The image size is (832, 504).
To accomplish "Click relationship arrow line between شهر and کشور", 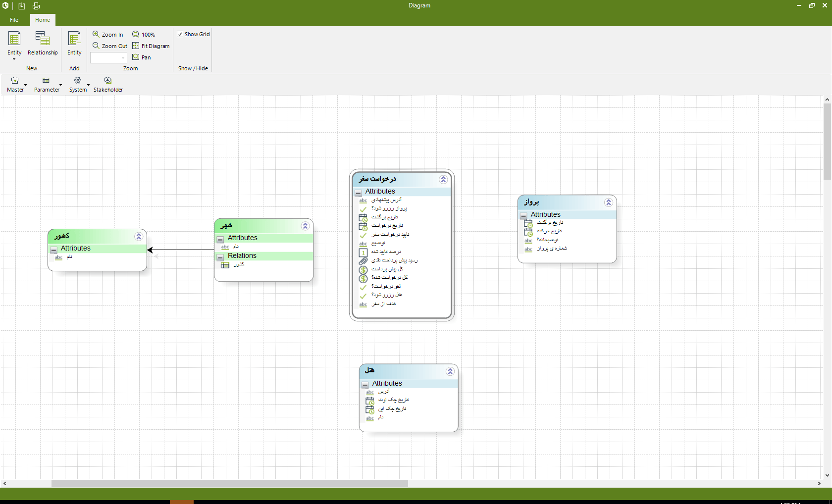I will pos(181,250).
